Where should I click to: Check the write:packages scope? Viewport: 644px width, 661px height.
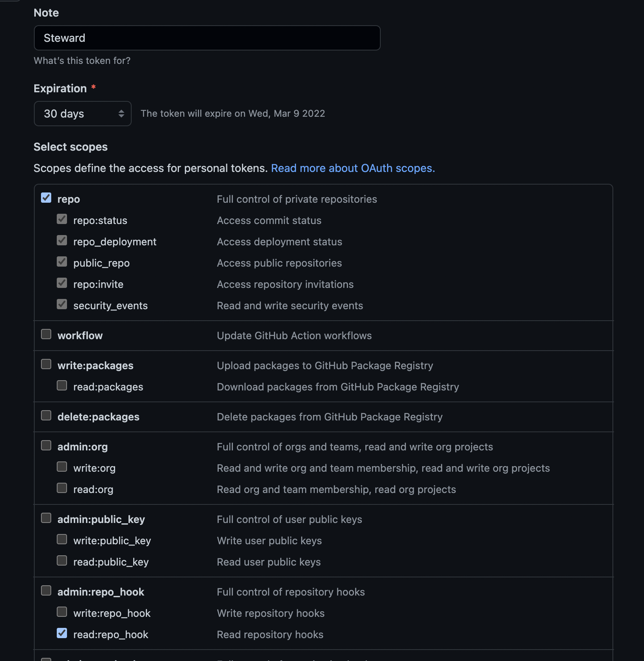pyautogui.click(x=46, y=364)
